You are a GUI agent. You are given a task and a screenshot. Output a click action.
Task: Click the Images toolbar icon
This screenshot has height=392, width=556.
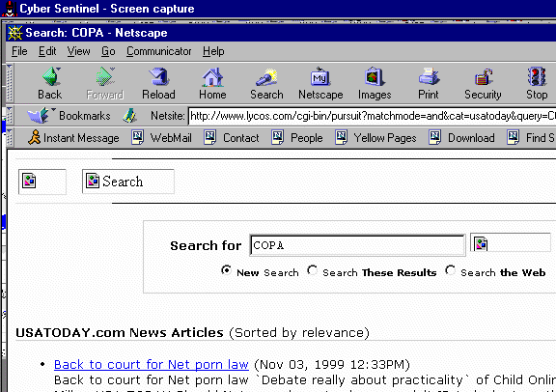[x=375, y=77]
